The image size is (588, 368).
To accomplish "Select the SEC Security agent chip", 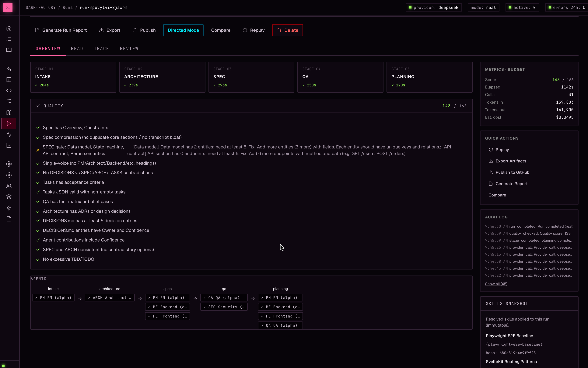I will [224, 307].
